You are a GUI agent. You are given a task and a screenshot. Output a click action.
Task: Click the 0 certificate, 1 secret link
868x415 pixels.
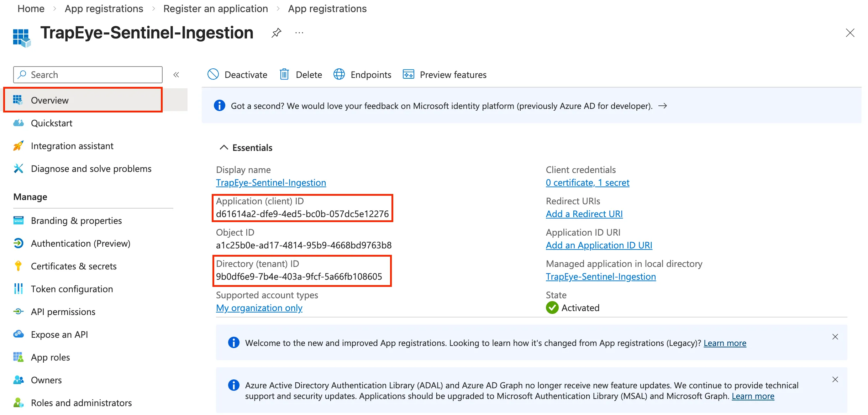point(588,183)
